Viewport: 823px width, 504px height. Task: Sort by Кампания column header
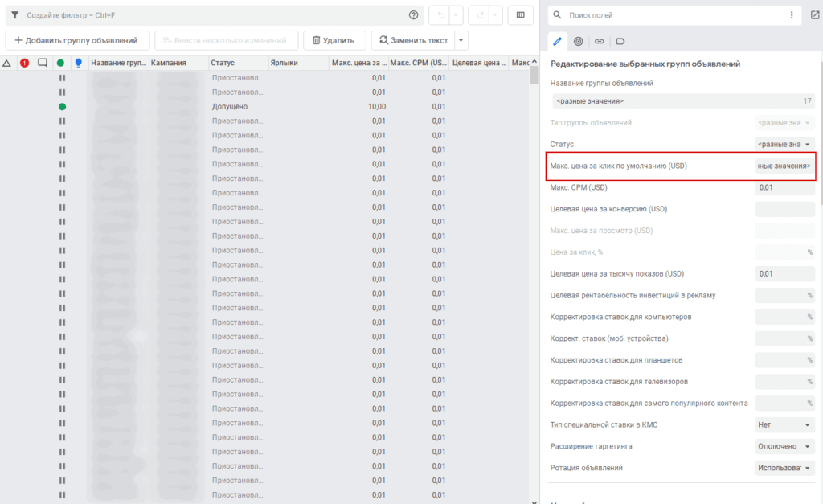pyautogui.click(x=178, y=63)
